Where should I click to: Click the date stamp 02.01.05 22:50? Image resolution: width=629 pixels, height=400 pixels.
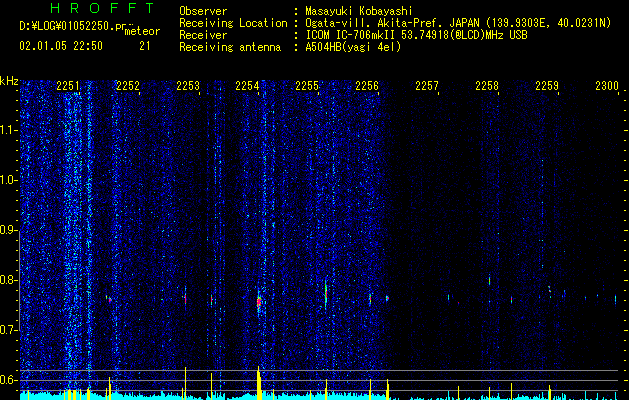(x=61, y=46)
